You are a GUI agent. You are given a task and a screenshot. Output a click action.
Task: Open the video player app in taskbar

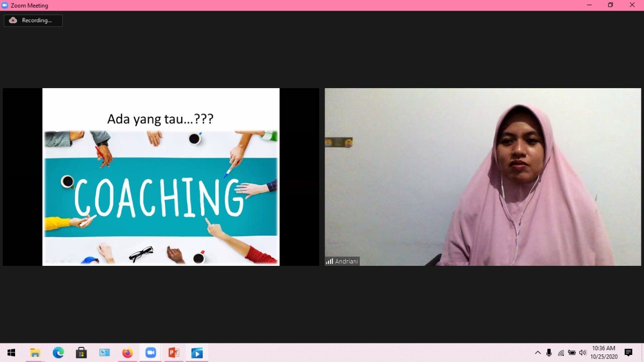pos(197,353)
